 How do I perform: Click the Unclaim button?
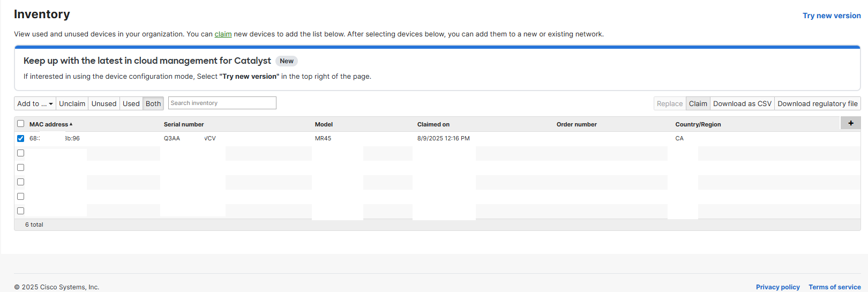tap(72, 103)
